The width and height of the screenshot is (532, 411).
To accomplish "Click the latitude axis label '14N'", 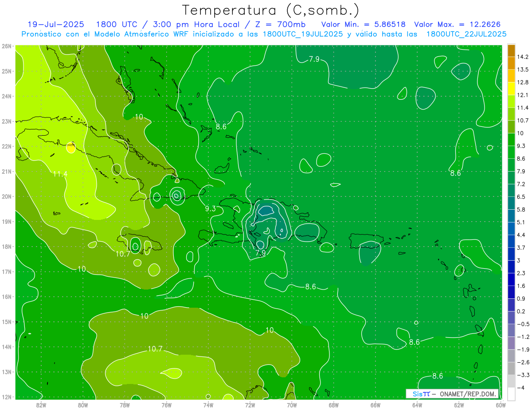I will [6, 347].
